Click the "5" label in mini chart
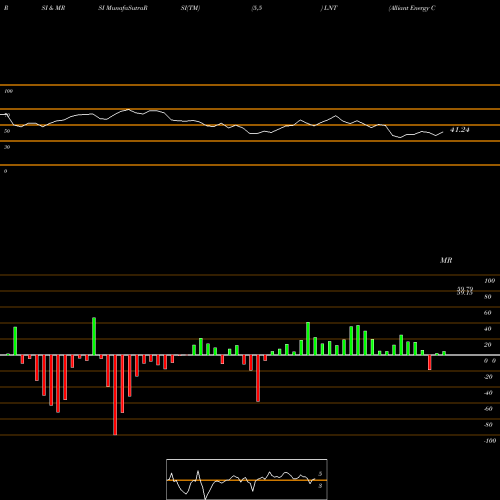500x500 pixels. (x=320, y=474)
